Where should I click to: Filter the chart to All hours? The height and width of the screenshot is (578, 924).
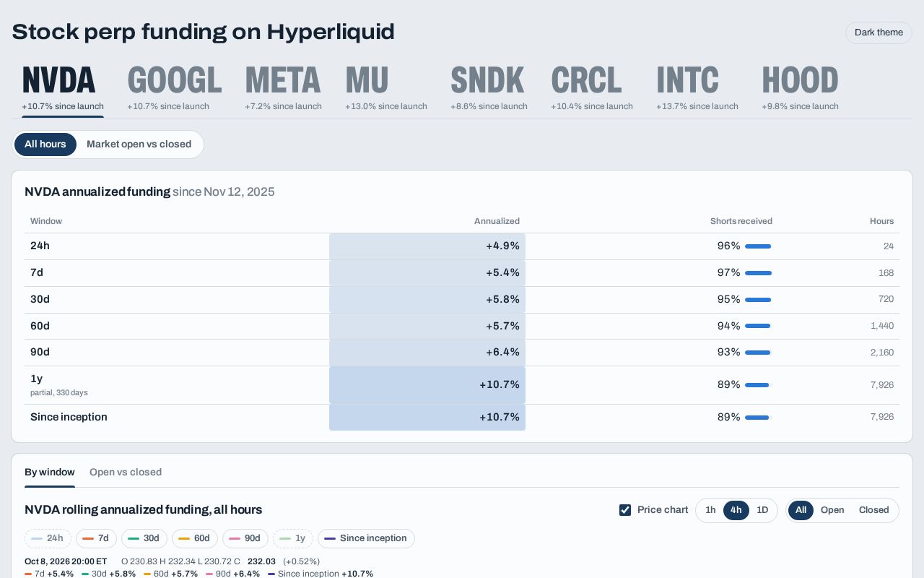click(801, 510)
